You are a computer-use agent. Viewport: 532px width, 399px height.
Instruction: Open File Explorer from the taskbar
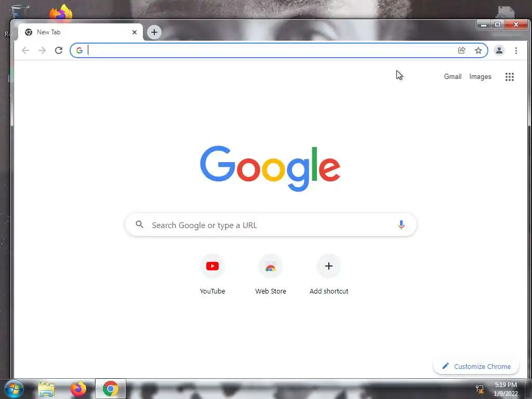pos(46,389)
